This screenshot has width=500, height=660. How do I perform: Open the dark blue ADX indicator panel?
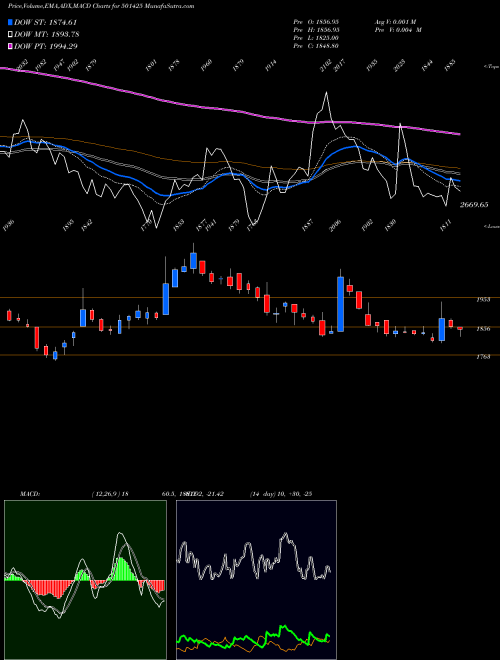coord(256,580)
